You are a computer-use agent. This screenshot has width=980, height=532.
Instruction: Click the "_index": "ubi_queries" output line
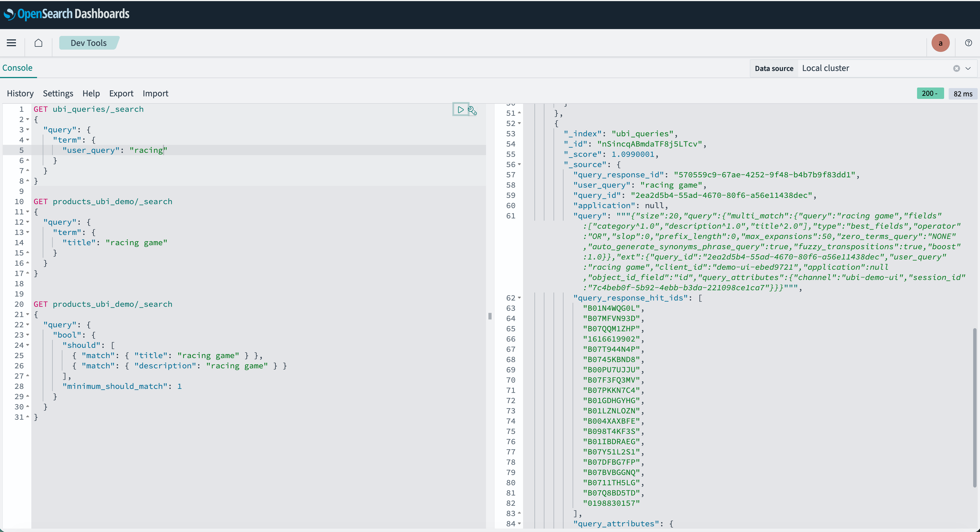(x=621, y=134)
